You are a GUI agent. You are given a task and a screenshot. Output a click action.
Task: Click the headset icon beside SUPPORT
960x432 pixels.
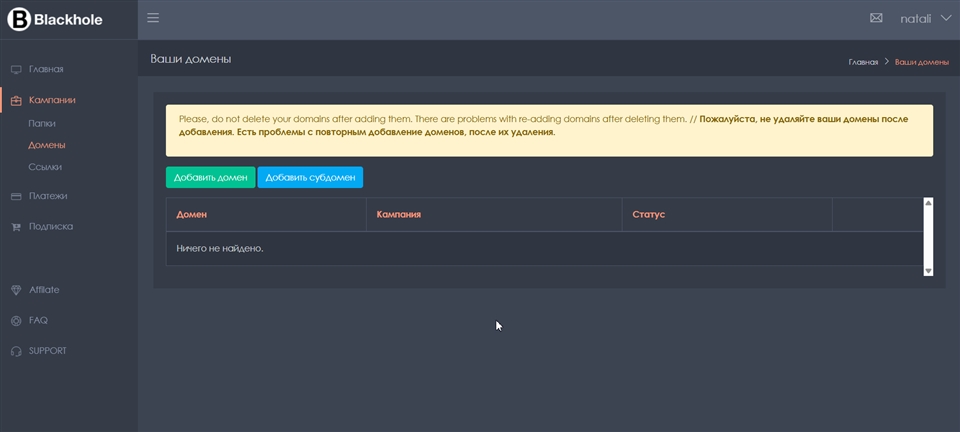pos(16,351)
